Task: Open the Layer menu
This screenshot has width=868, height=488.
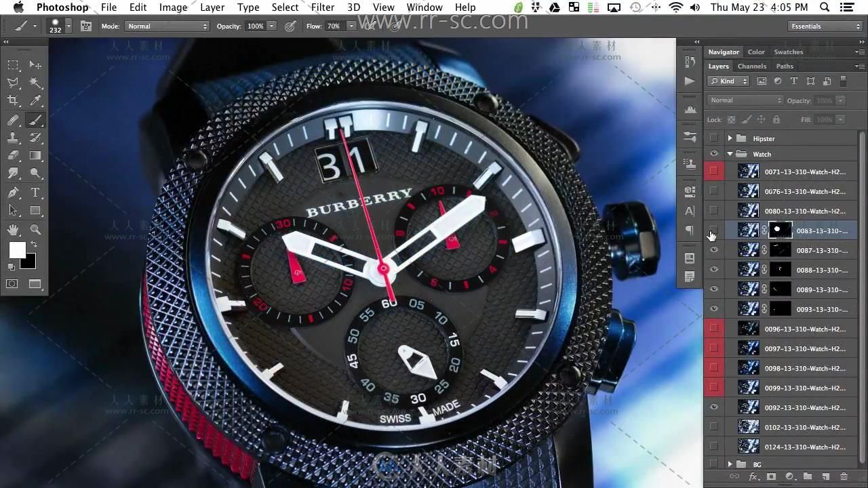Action: [x=212, y=7]
